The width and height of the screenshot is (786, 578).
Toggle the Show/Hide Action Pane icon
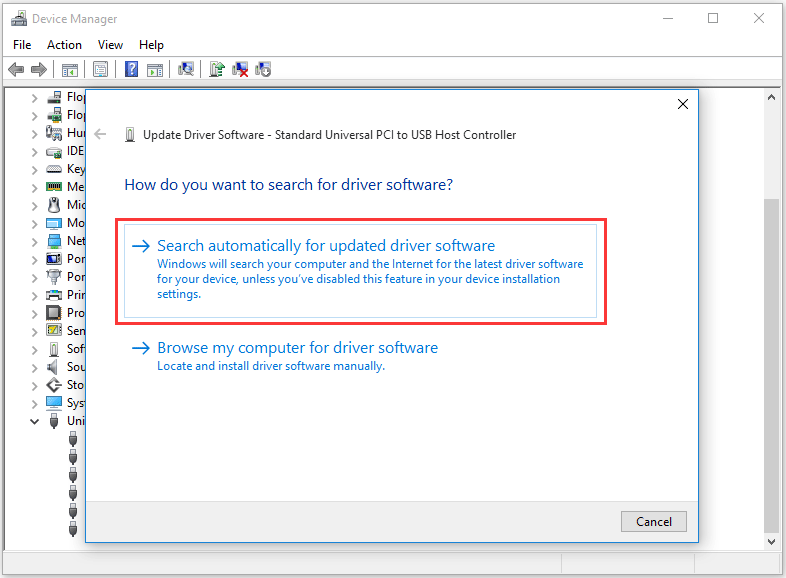(x=155, y=70)
